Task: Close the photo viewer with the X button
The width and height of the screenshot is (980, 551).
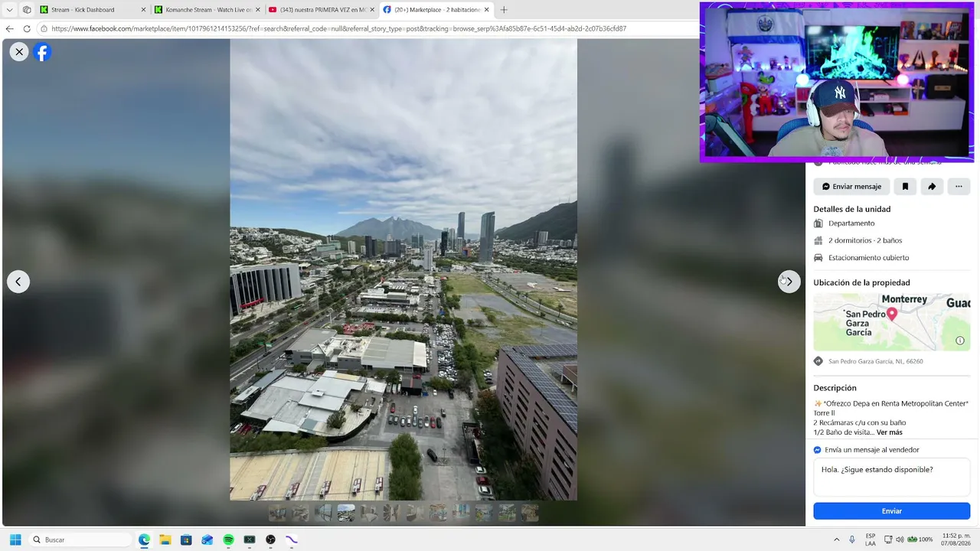Action: point(19,51)
